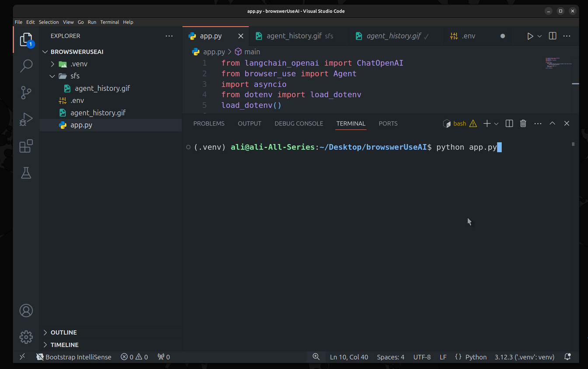Select language mode Python

click(476, 357)
